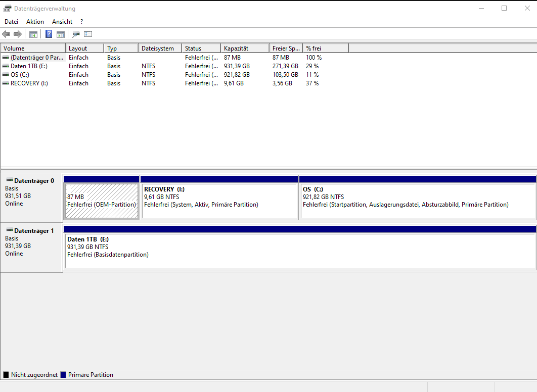Click the 9,61 GB capacity cell in list

(x=234, y=83)
